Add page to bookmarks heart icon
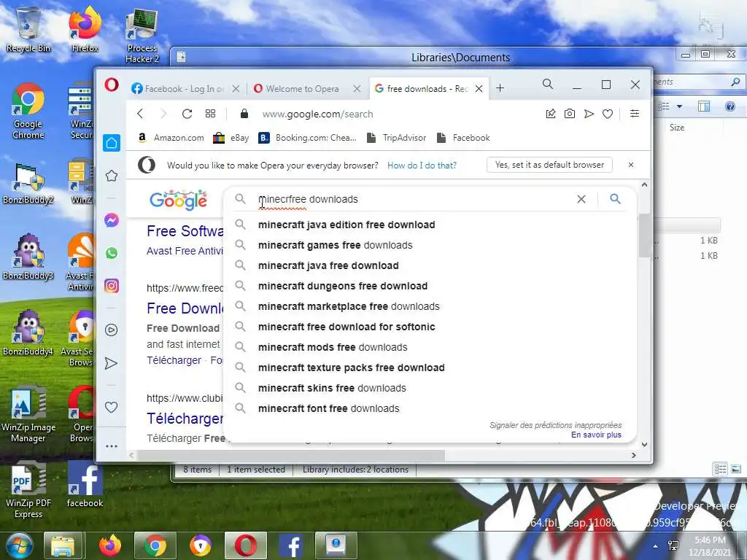 (x=608, y=114)
